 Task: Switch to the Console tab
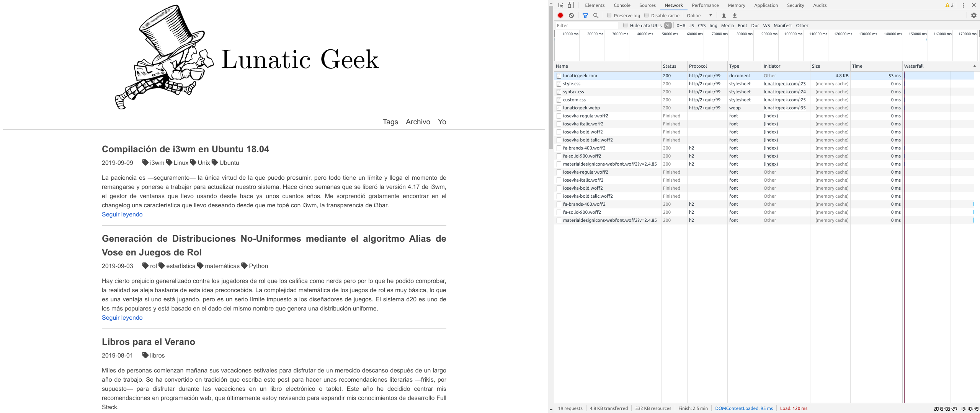point(622,5)
